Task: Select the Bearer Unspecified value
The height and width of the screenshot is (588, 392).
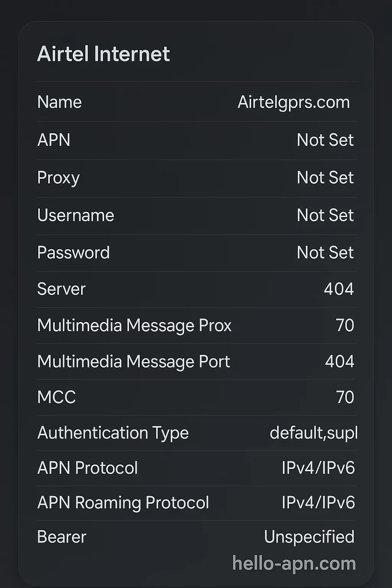Action: pyautogui.click(x=309, y=537)
